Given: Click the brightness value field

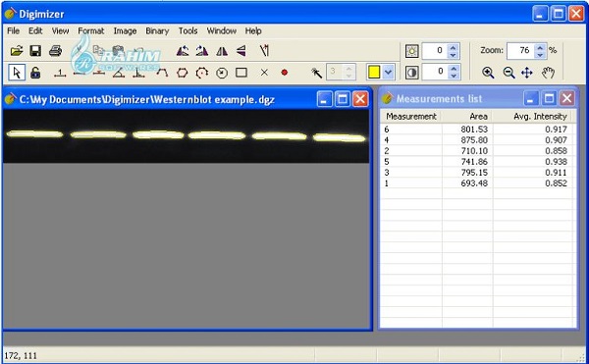Looking at the screenshot, I should [x=435, y=51].
